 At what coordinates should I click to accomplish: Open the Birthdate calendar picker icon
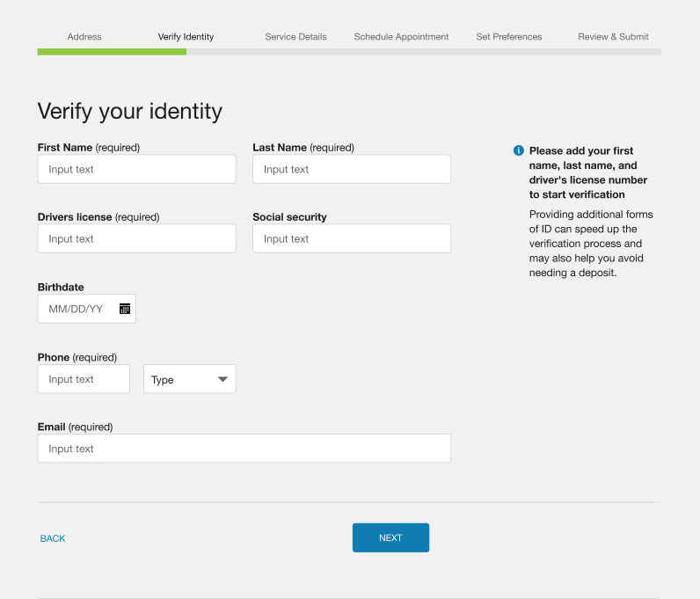[x=125, y=309]
